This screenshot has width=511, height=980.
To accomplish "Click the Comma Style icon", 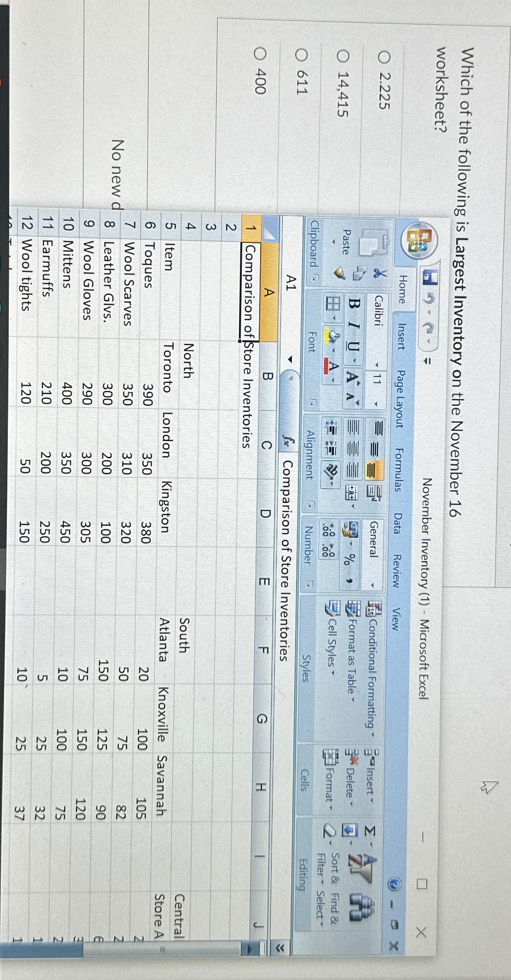I will pos(348,581).
